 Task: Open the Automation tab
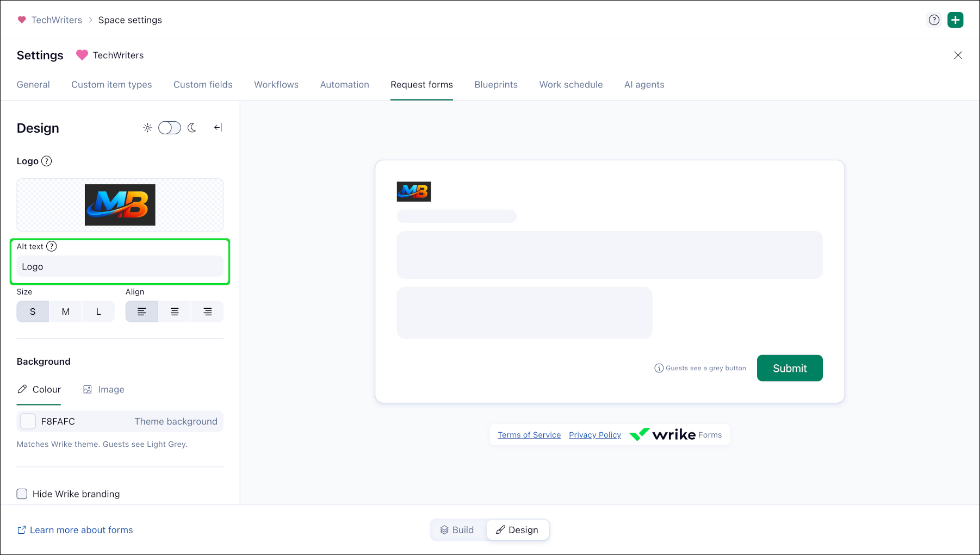click(x=345, y=84)
